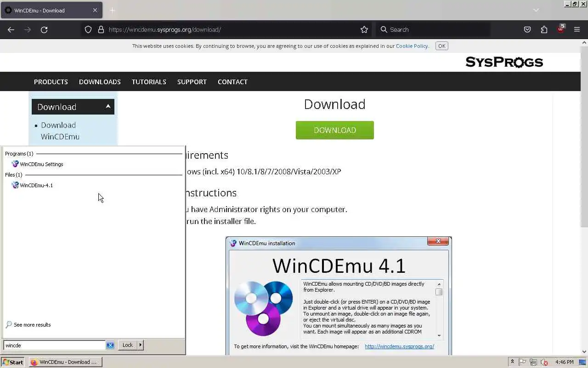Dismiss cookie notice with OK
The height and width of the screenshot is (368, 588).
coord(442,46)
